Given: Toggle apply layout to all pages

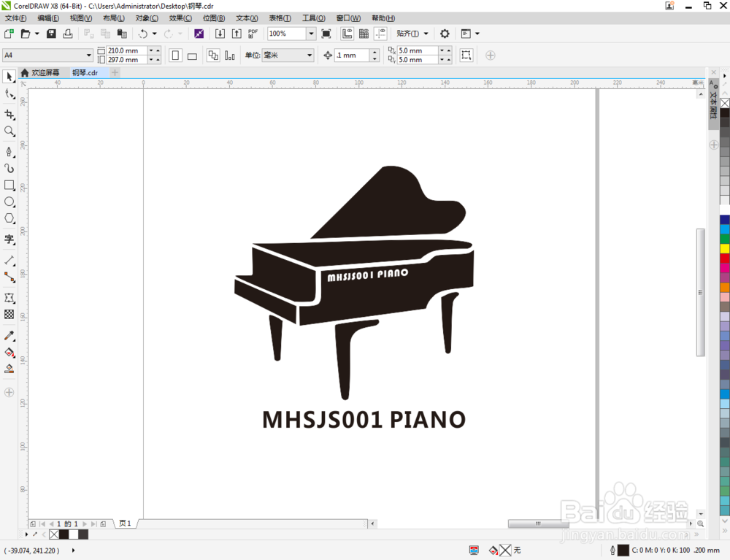Looking at the screenshot, I should click(x=213, y=55).
